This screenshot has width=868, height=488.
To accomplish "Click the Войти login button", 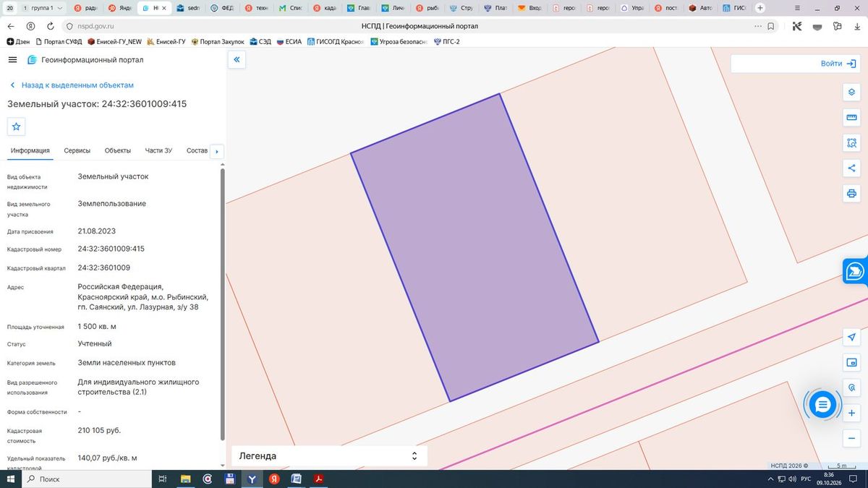I will click(838, 64).
